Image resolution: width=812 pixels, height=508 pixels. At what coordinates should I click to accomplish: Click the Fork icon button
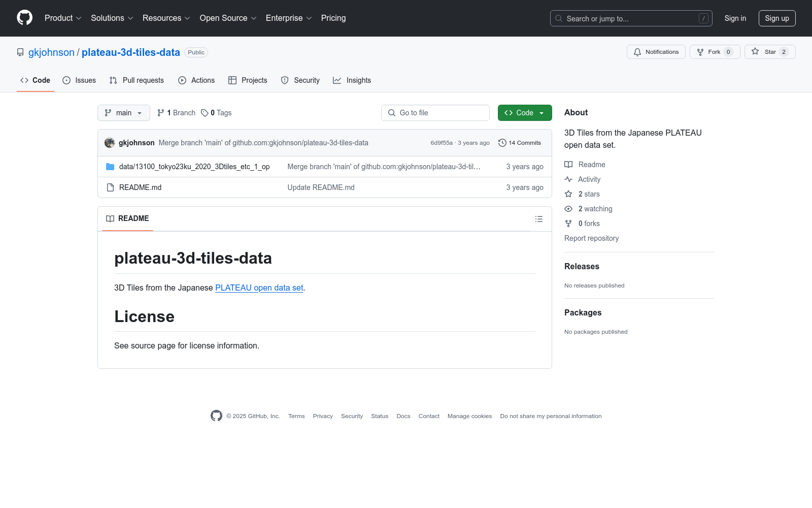[x=700, y=52]
